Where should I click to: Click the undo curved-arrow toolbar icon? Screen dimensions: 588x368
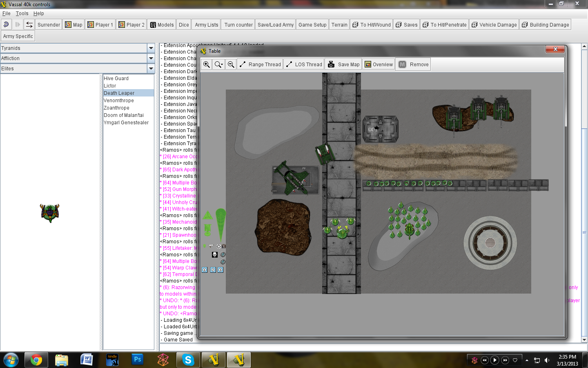[x=6, y=25]
